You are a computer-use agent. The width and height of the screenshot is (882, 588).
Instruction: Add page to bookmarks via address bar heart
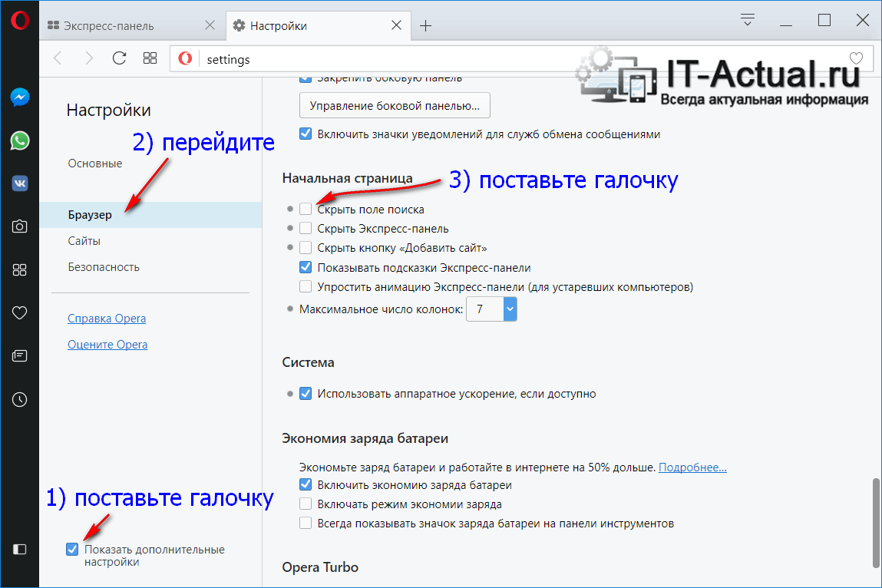pos(856,58)
